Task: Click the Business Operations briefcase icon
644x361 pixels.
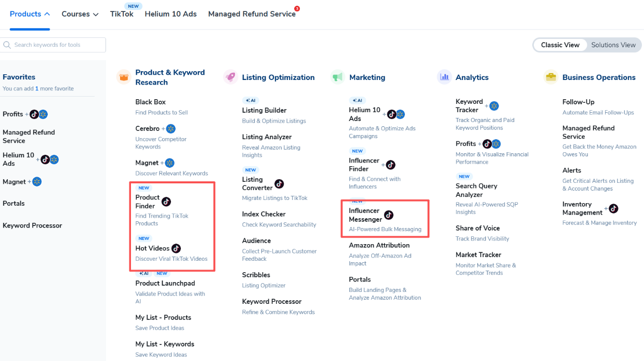Action: pyautogui.click(x=550, y=77)
